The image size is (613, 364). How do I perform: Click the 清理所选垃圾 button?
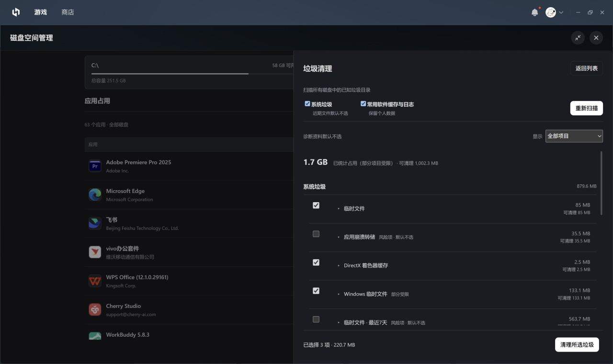(x=577, y=345)
